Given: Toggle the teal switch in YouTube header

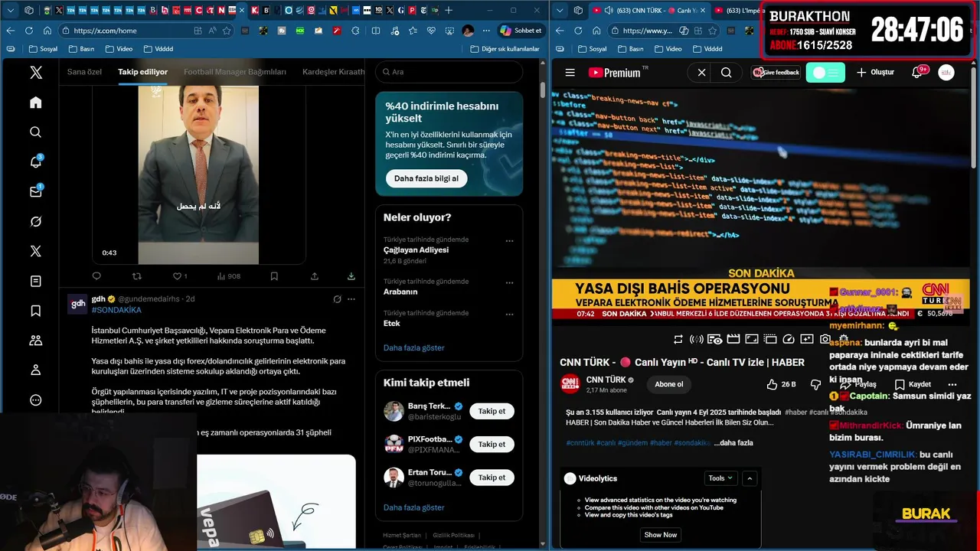Looking at the screenshot, I should point(825,73).
